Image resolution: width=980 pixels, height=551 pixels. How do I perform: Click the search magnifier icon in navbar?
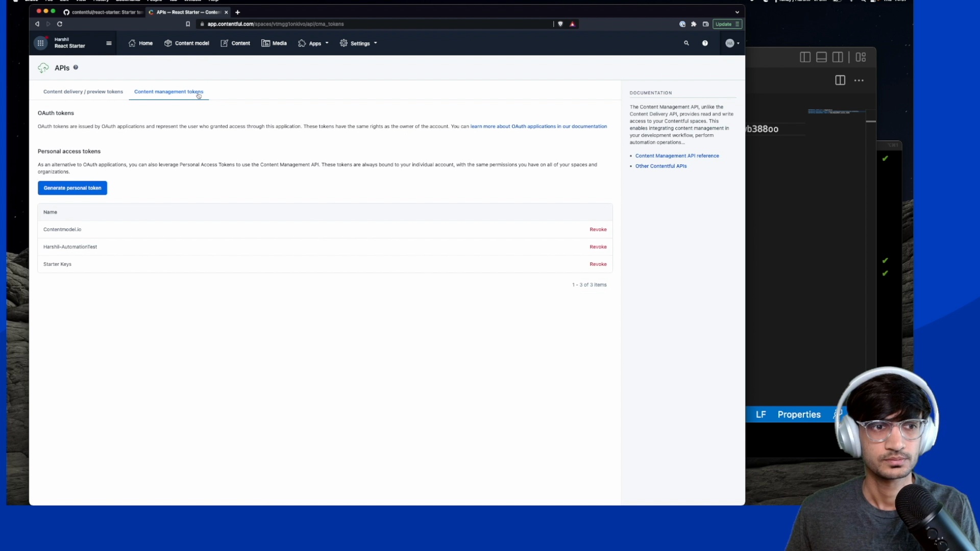click(x=686, y=43)
